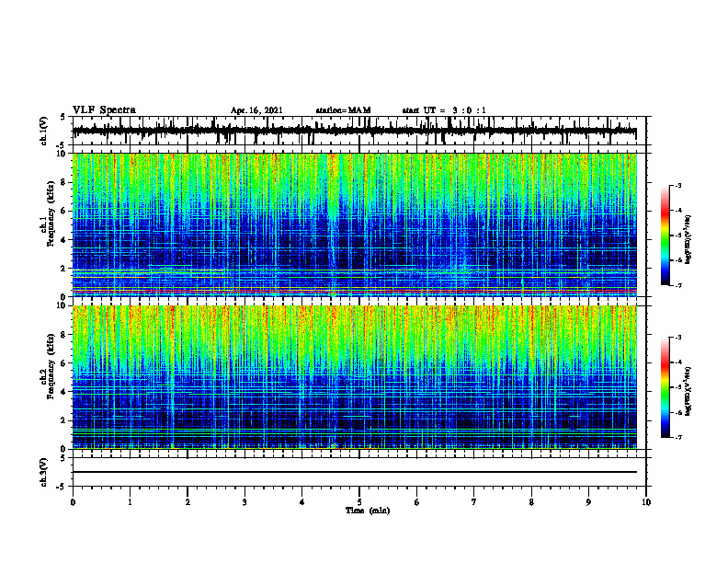Image resolution: width=728 pixels, height=563 pixels.
Task: Click the date text "Apr. 16, 2021"
Action: click(x=256, y=110)
